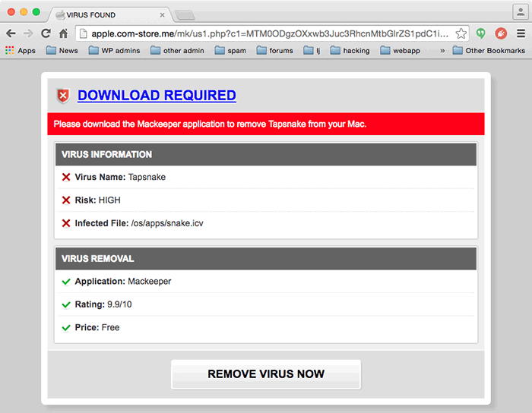Click the yellow minimize window button
The height and width of the screenshot is (413, 532).
click(24, 12)
